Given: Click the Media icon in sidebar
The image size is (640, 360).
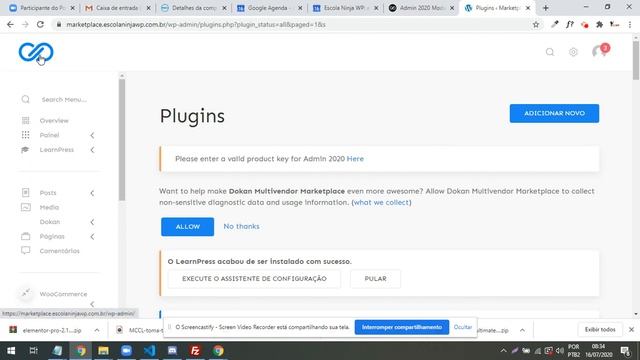Looking at the screenshot, I should pyautogui.click(x=26, y=207).
